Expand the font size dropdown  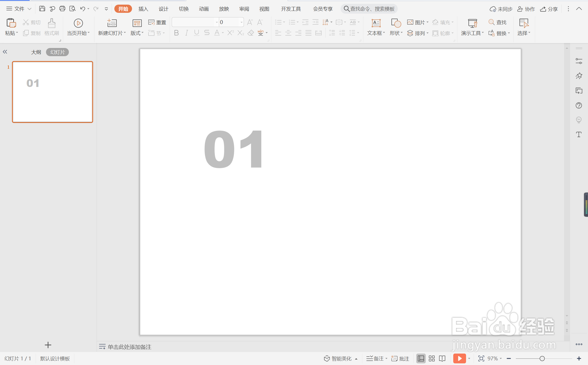pyautogui.click(x=241, y=22)
